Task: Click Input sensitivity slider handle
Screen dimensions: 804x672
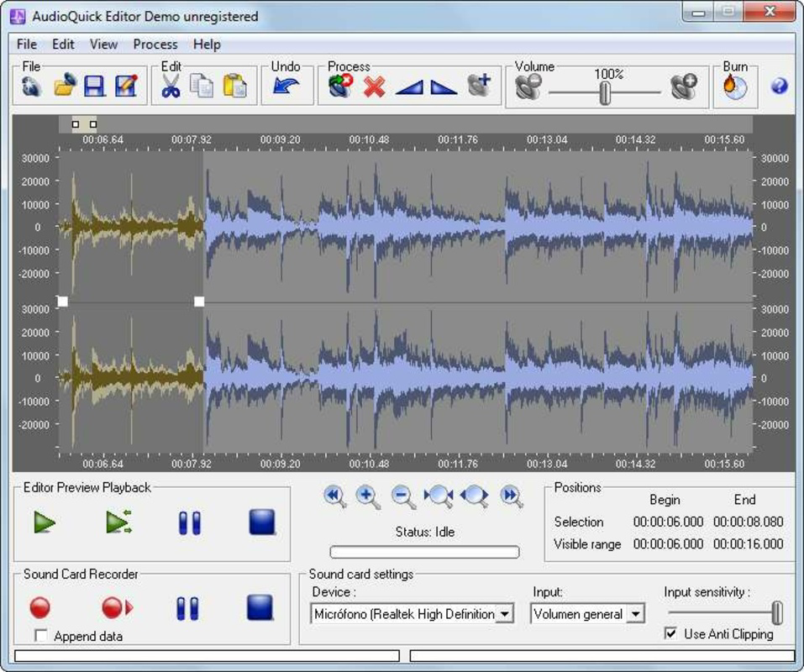Action: 777,612
